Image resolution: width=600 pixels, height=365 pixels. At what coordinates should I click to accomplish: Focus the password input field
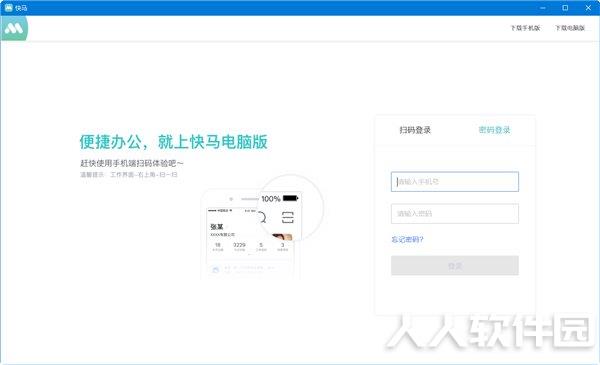455,213
